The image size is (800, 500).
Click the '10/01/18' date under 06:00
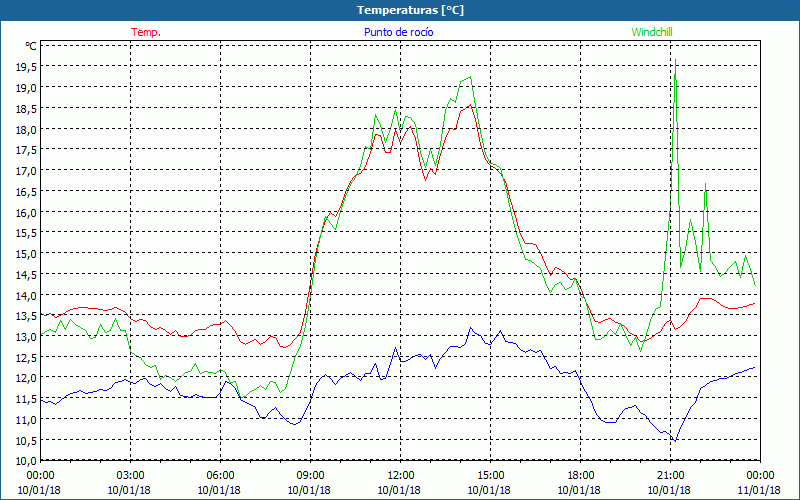pos(219,490)
